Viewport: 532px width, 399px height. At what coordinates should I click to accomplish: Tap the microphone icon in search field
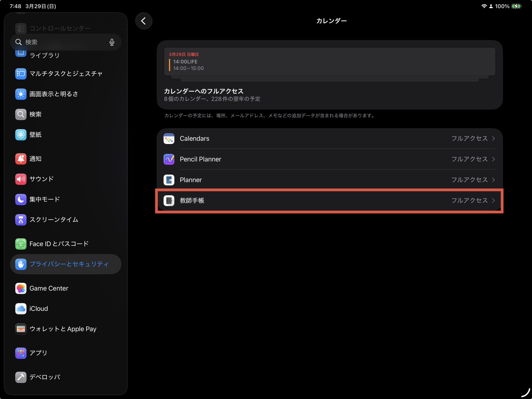point(112,42)
